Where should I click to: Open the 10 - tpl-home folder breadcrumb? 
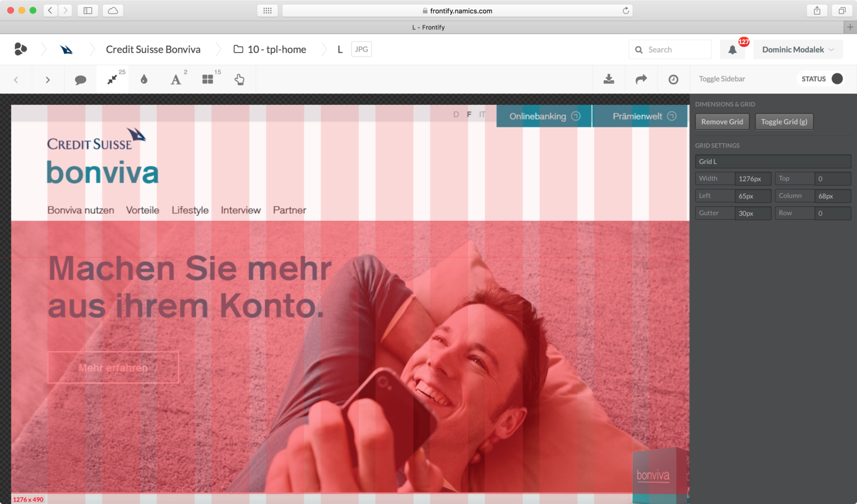(270, 49)
